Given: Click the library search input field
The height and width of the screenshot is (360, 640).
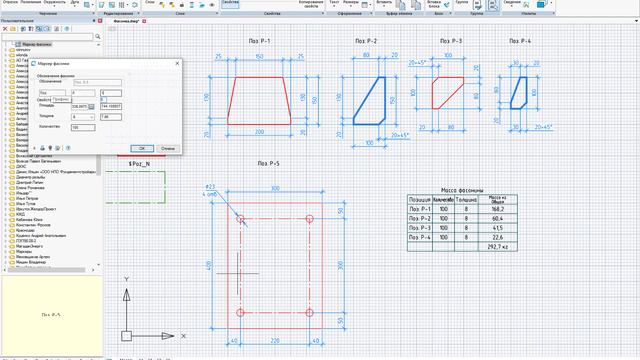Looking at the screenshot, I should pyautogui.click(x=47, y=37).
